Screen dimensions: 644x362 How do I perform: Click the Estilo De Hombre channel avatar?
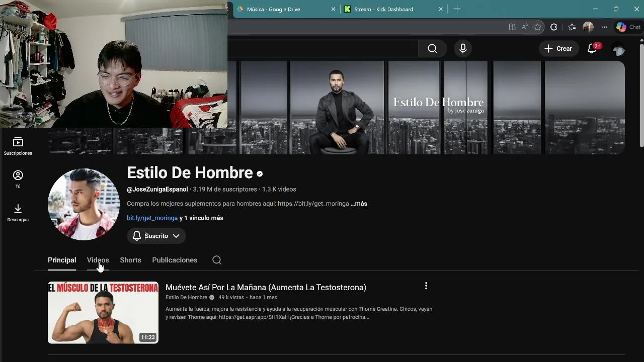click(84, 204)
